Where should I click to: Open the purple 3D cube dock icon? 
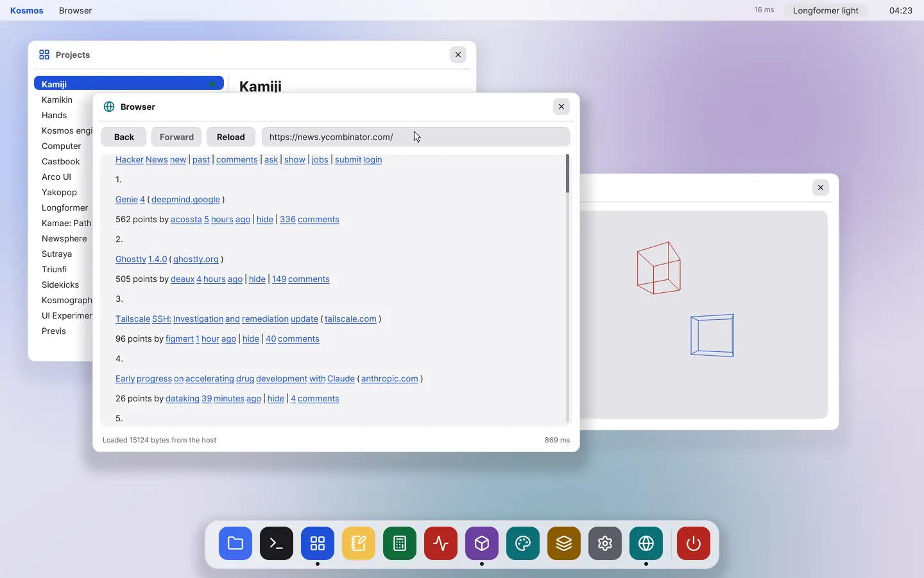[x=482, y=543]
